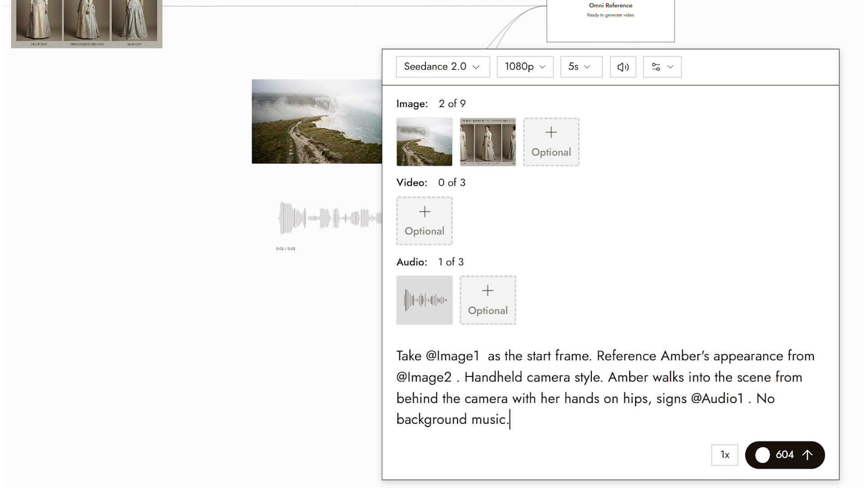This screenshot has height=488, width=868.
Task: Select the audio waveform reference thumbnail
Action: 424,300
